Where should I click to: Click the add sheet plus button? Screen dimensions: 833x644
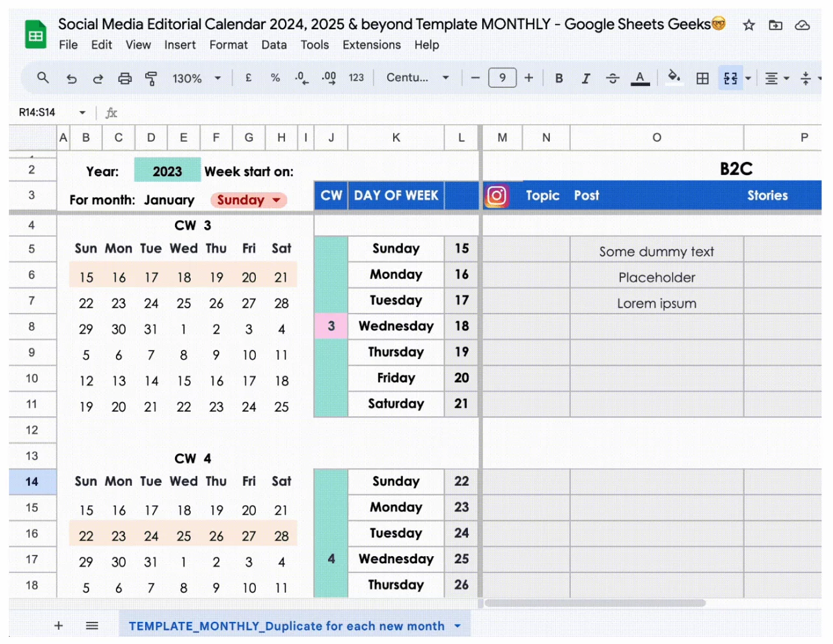pos(59,625)
